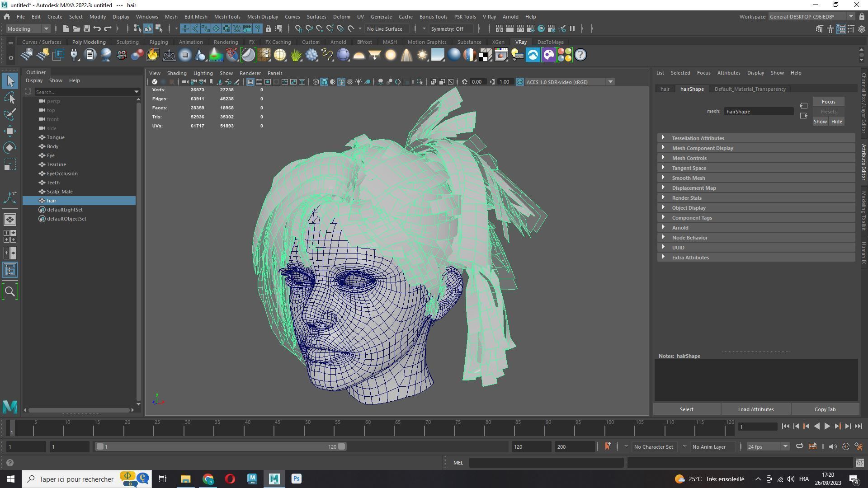The height and width of the screenshot is (488, 868).
Task: Click the Save Scene floppy icon
Action: click(86, 28)
